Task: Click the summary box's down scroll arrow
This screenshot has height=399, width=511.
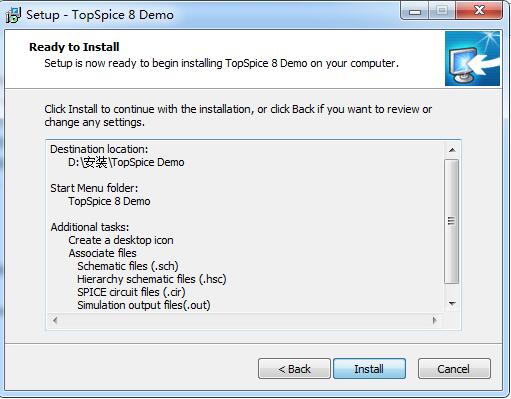Action: tap(452, 303)
